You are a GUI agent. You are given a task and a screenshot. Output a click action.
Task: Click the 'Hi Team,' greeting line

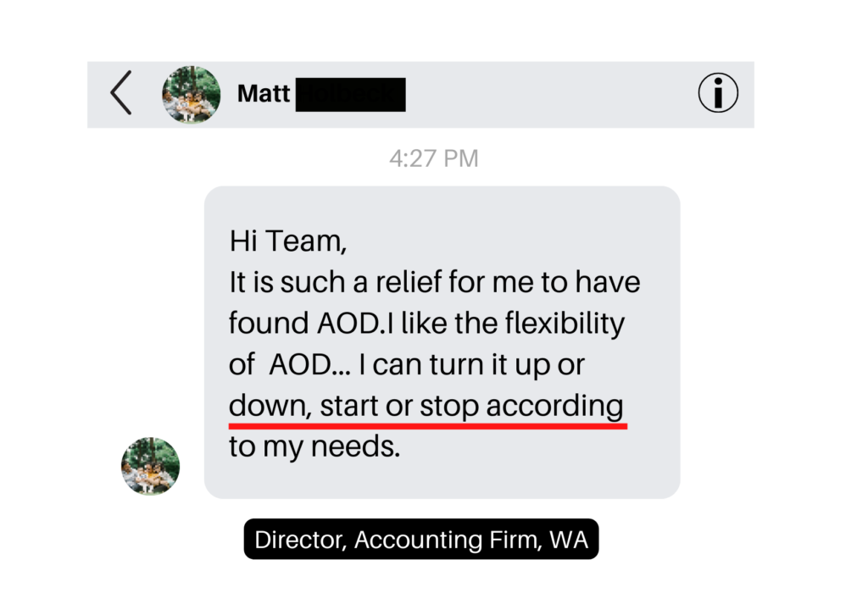[x=288, y=241]
